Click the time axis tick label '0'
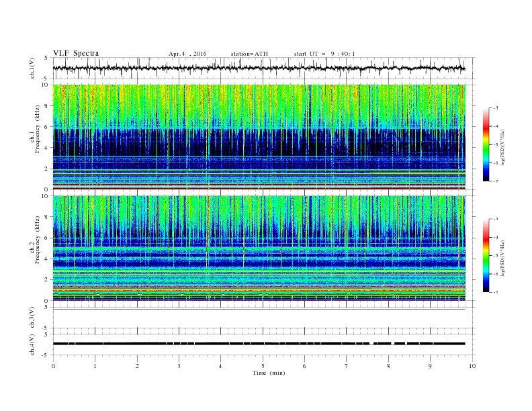532x411 pixels. [x=53, y=366]
